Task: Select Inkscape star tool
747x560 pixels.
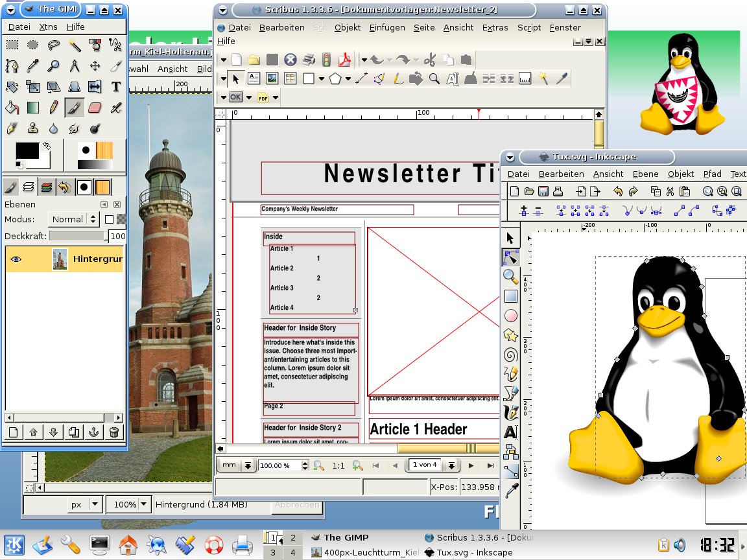Action: [x=511, y=335]
